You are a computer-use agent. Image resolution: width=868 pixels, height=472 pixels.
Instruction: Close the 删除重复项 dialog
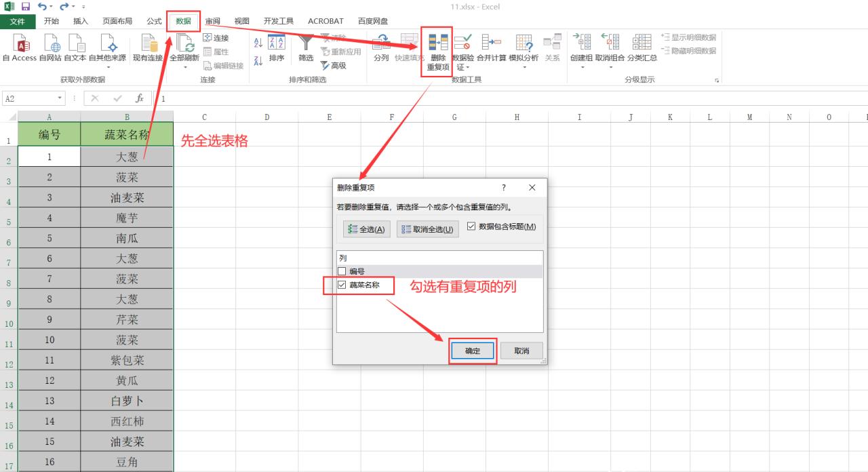(532, 188)
